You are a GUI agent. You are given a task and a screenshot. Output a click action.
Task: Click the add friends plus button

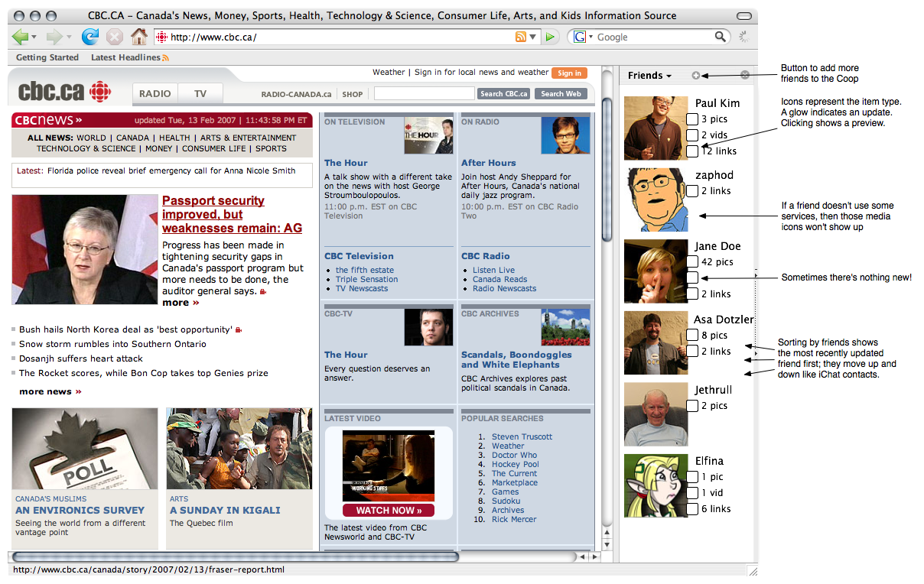(695, 75)
